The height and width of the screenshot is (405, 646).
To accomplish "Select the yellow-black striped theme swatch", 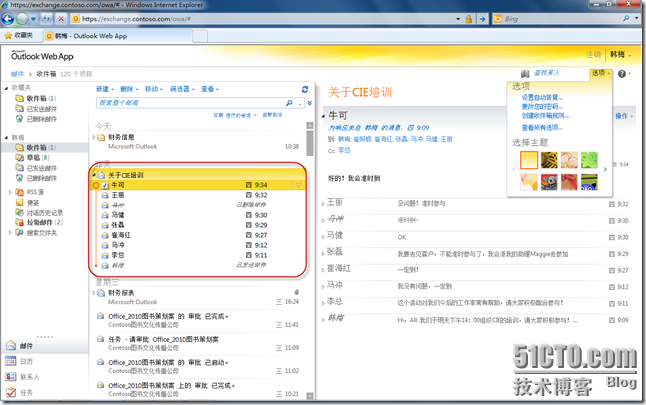I will tap(549, 160).
